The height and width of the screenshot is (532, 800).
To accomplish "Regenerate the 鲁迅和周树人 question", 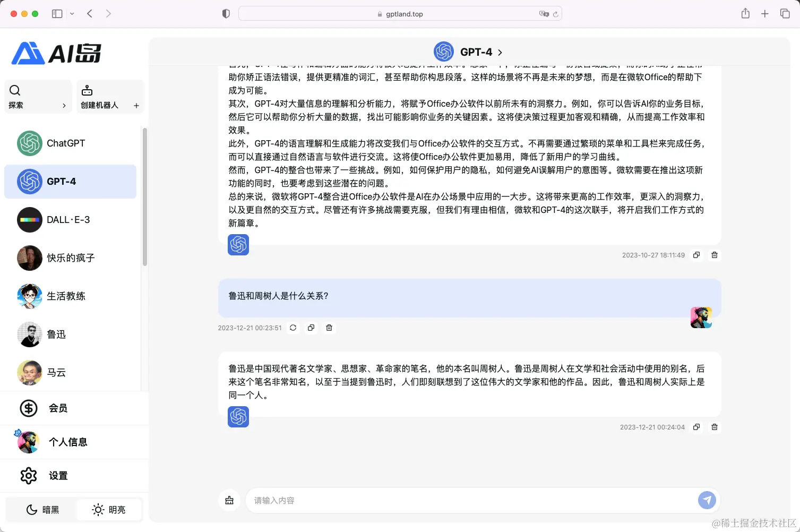I will tap(293, 328).
